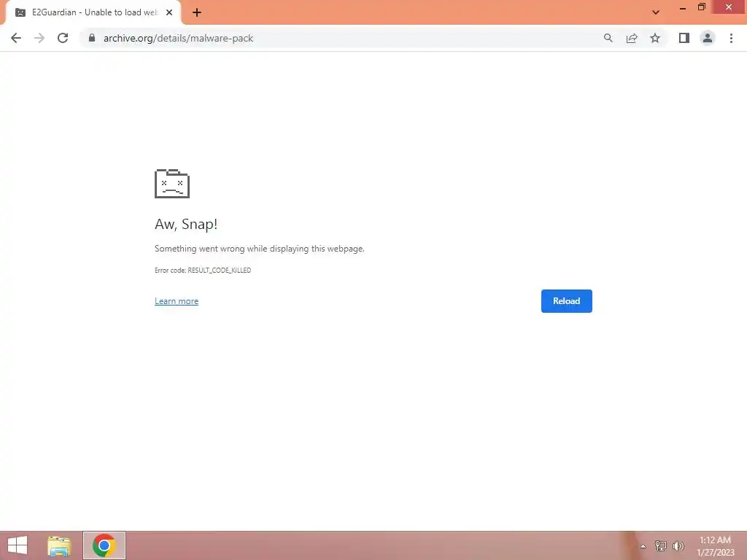Open network status tray icon
Screen dimensions: 747x560
pos(660,545)
